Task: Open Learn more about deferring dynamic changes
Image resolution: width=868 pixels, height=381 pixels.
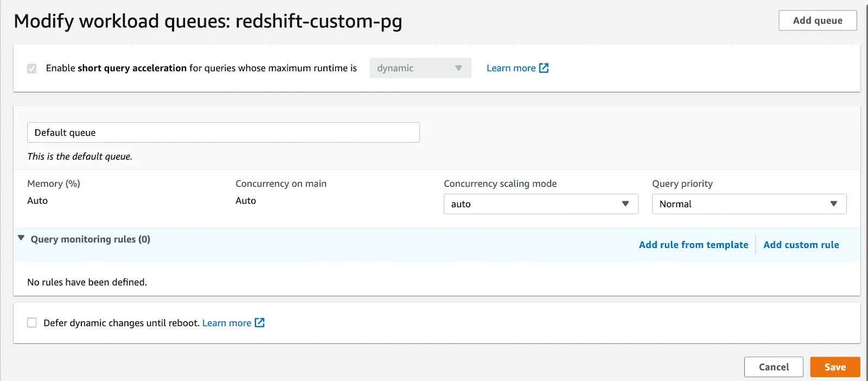Action: 227,323
